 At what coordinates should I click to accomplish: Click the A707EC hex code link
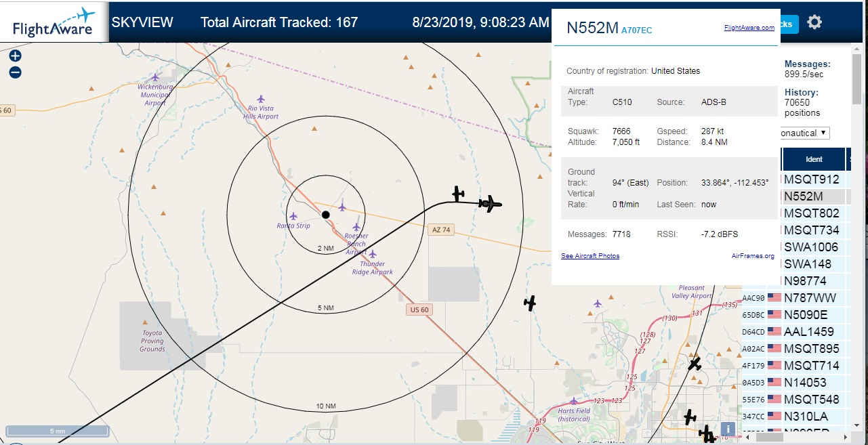637,30
